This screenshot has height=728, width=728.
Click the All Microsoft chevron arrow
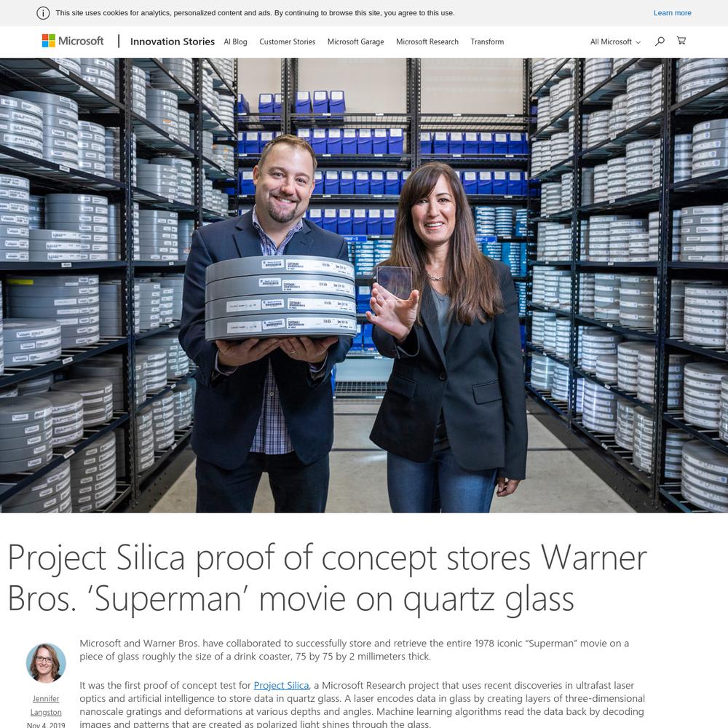[x=638, y=42]
